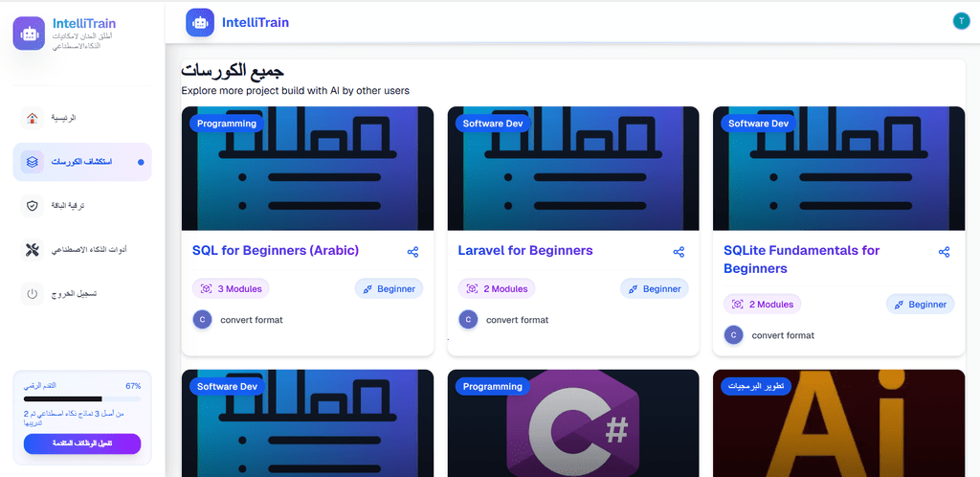
Task: Click modules icon on SQL for Beginners card
Action: coord(207,289)
